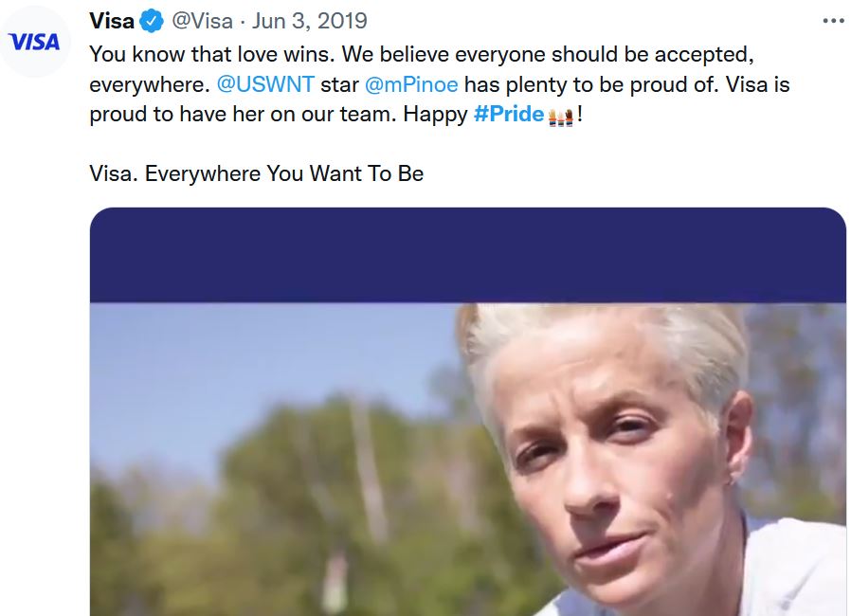This screenshot has width=851, height=616.
Task: Open the @USWNT mention
Action: click(x=265, y=84)
